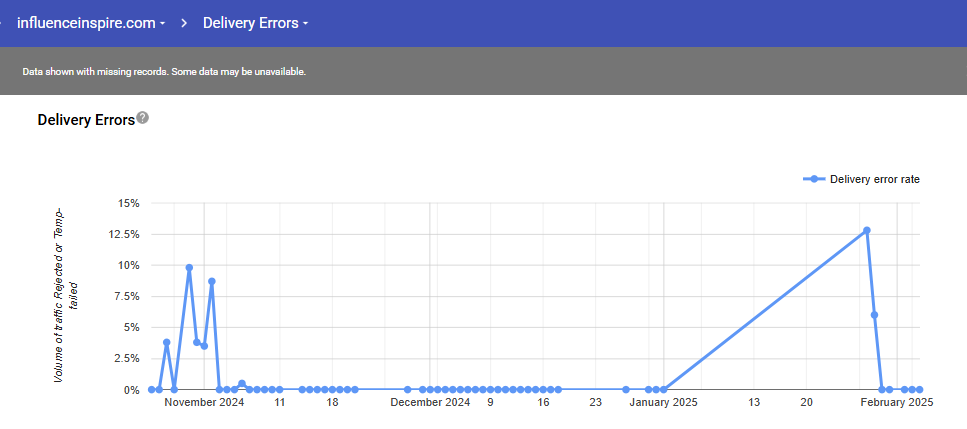Select the zero data point at January 2025
The height and width of the screenshot is (429, 967).
coord(664,390)
